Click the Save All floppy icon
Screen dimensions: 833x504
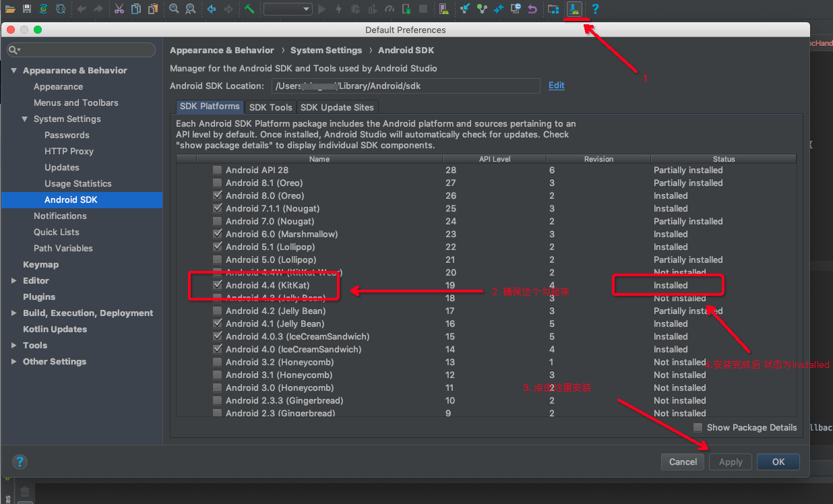(26, 9)
